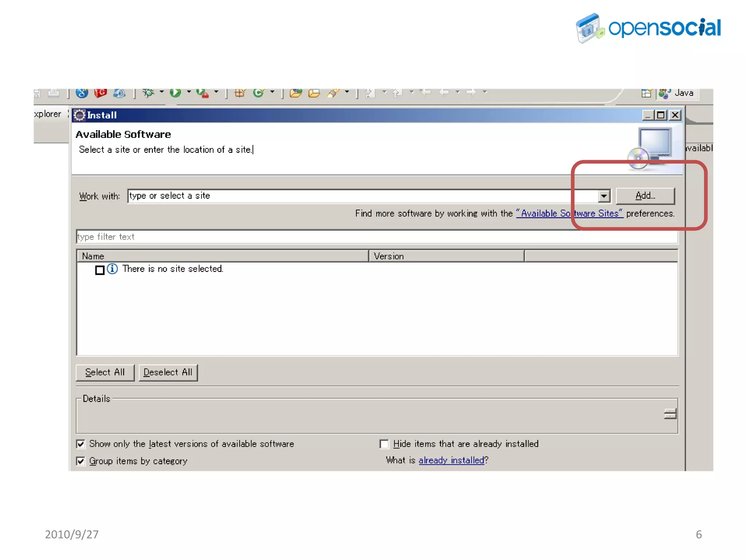Image resolution: width=747 pixels, height=560 pixels.
Task: Switch to the Java perspective tab
Action: pyautogui.click(x=678, y=93)
